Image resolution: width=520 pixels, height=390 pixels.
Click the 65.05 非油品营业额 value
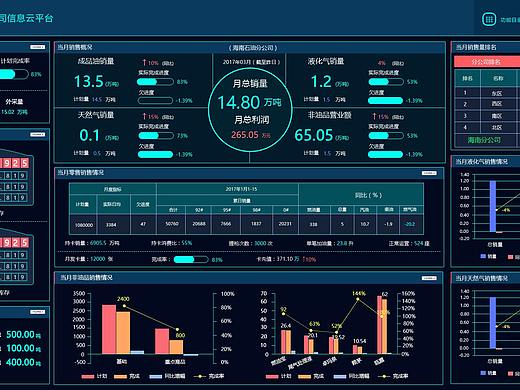click(314, 135)
